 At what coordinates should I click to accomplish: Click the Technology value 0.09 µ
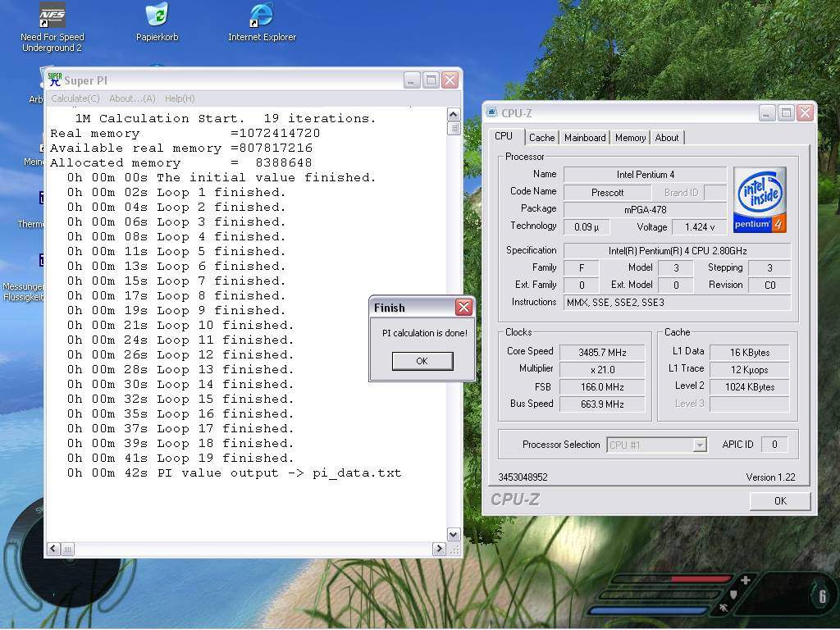tap(587, 227)
